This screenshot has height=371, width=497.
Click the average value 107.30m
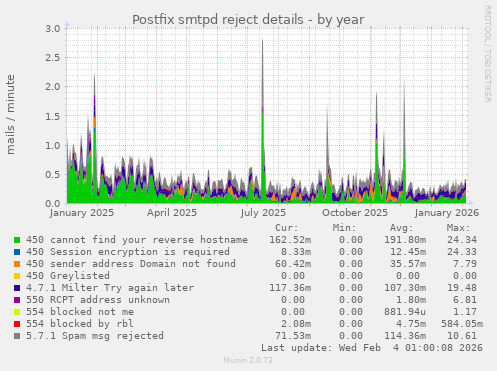[405, 288]
